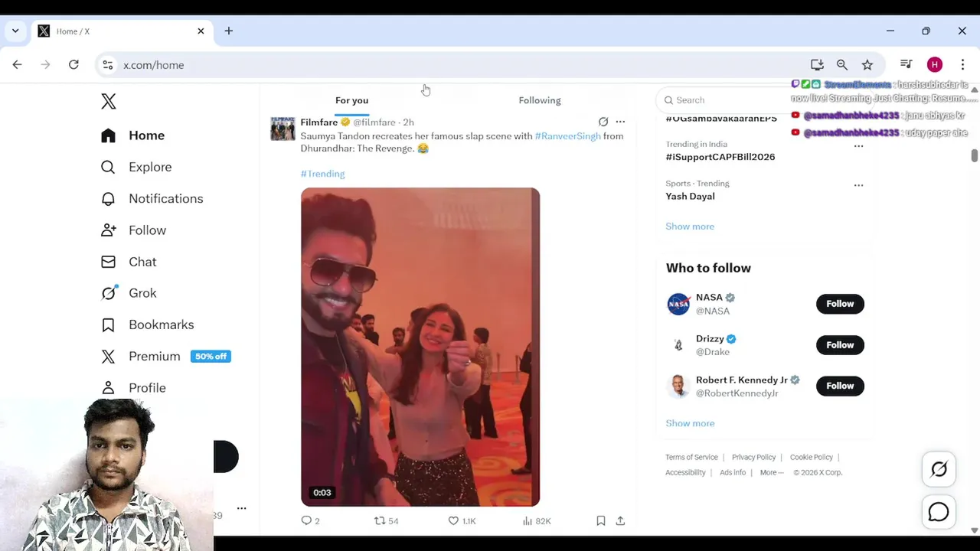
Task: Repost the Filmfare post
Action: (386, 521)
